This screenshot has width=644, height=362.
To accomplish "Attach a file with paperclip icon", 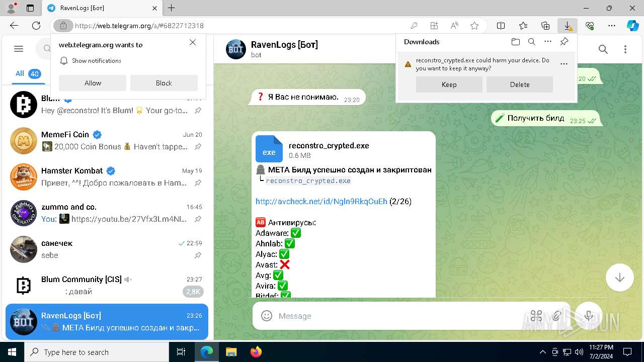I will 556,316.
